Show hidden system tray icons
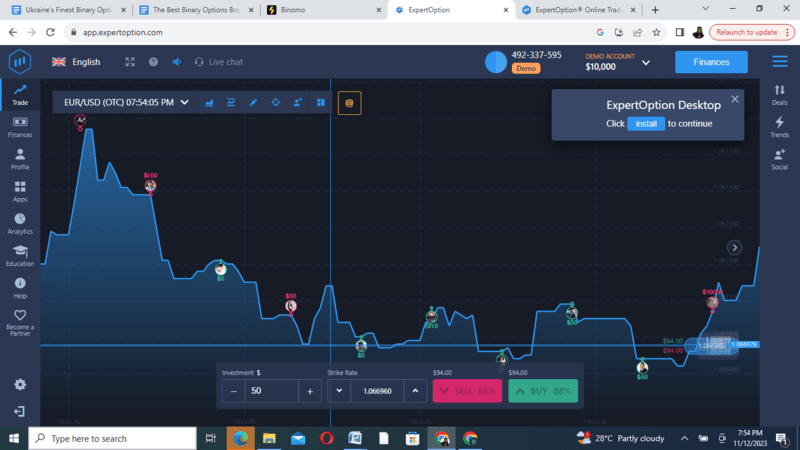 coord(684,438)
